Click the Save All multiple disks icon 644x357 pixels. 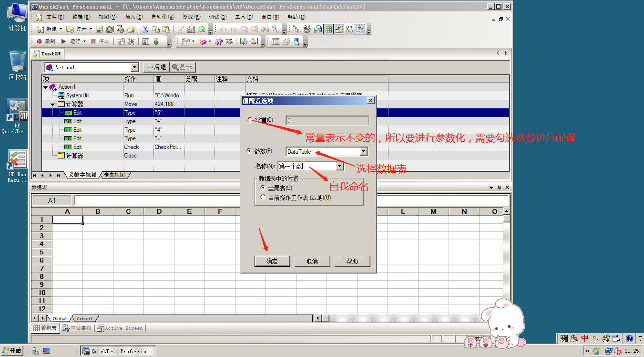point(110,29)
